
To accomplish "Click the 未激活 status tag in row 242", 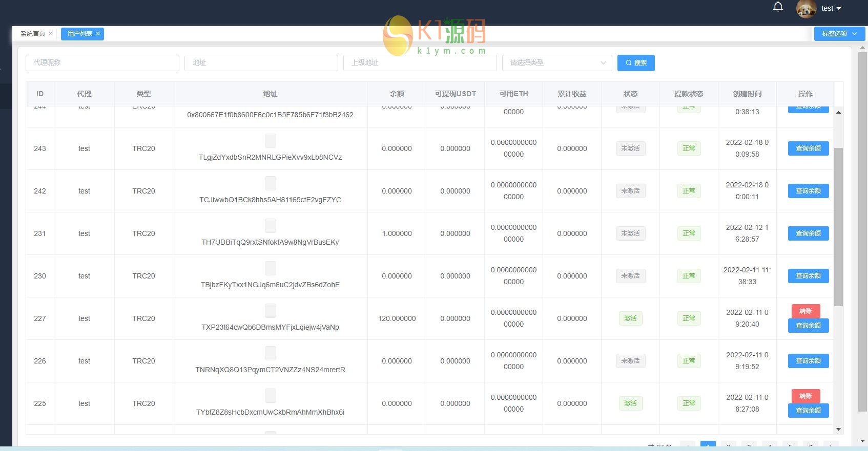I will click(x=630, y=191).
